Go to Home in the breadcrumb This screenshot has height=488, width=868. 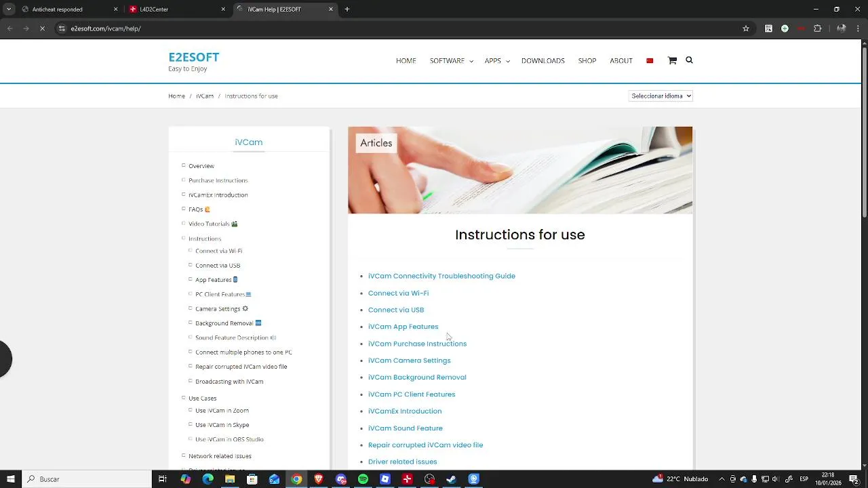coord(176,96)
